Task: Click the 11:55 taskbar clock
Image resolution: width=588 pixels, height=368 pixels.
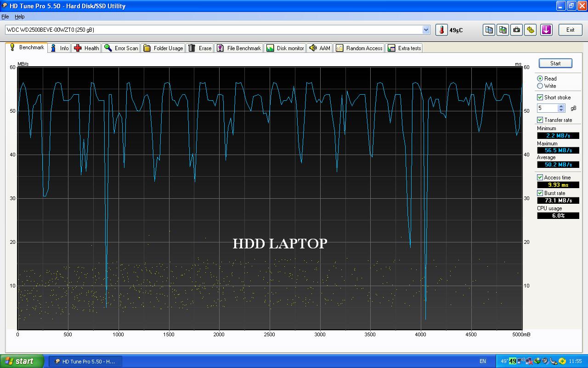Action: tap(575, 361)
